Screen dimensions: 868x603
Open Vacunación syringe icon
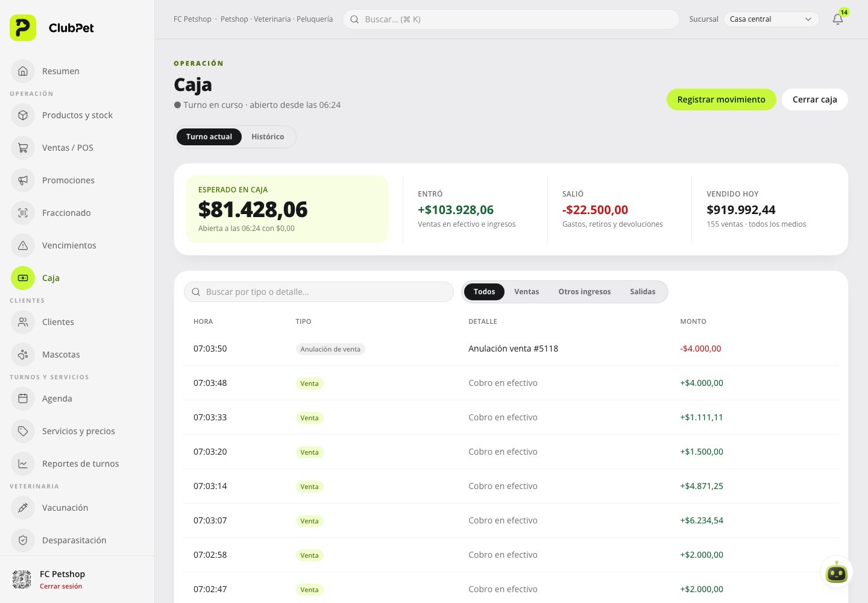tap(23, 508)
